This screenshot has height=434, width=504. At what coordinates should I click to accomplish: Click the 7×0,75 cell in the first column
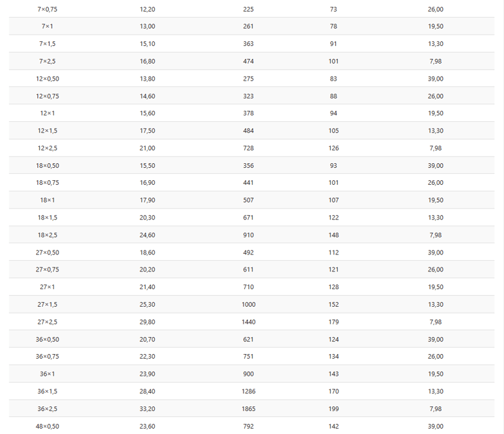tap(47, 9)
